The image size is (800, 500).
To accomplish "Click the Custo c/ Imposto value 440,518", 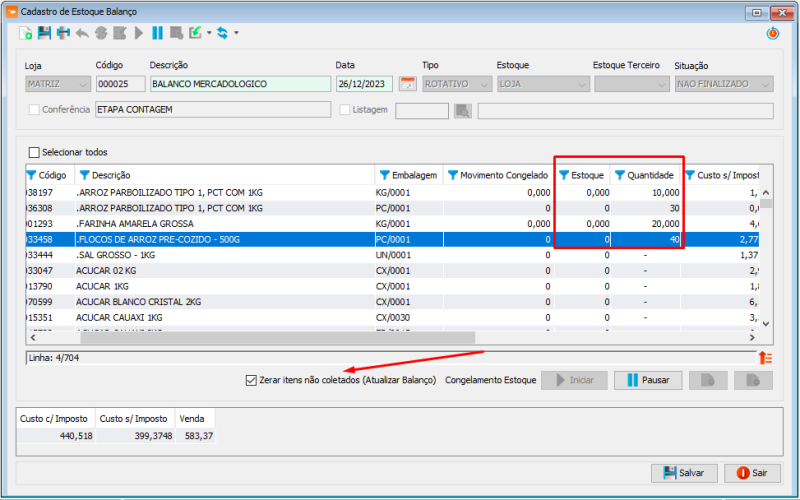I will (x=56, y=436).
